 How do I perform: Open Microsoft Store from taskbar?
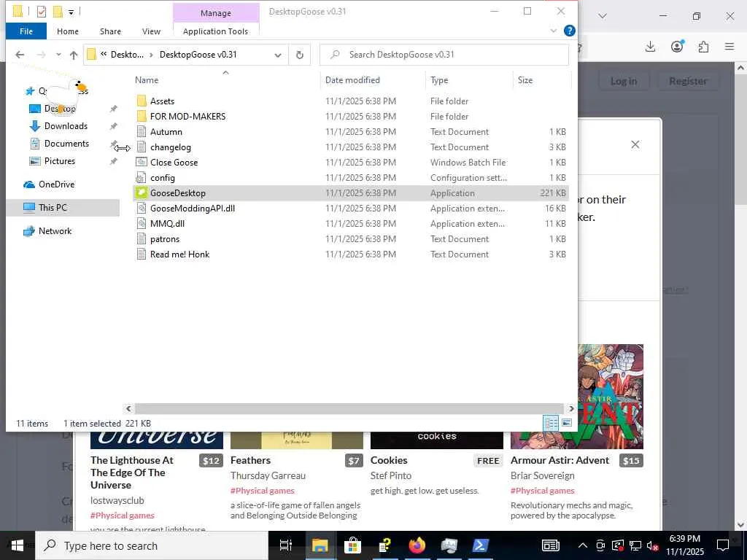coord(352,545)
